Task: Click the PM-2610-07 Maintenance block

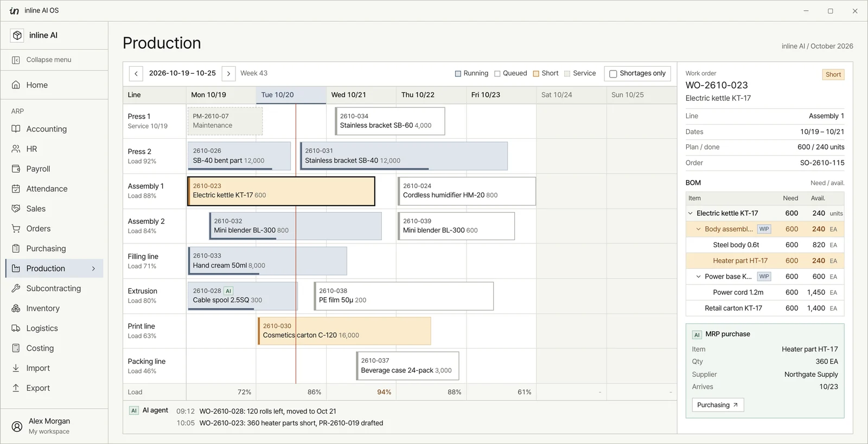Action: 225,121
